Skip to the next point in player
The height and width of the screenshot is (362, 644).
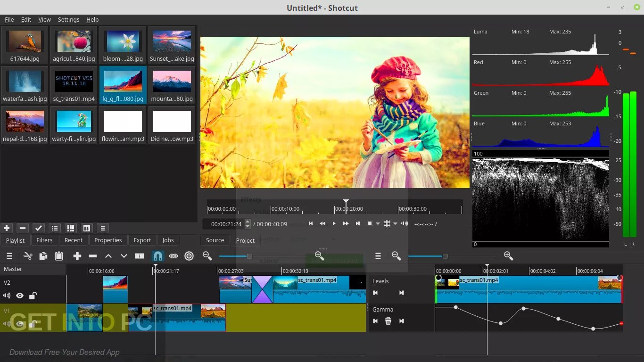point(358,223)
